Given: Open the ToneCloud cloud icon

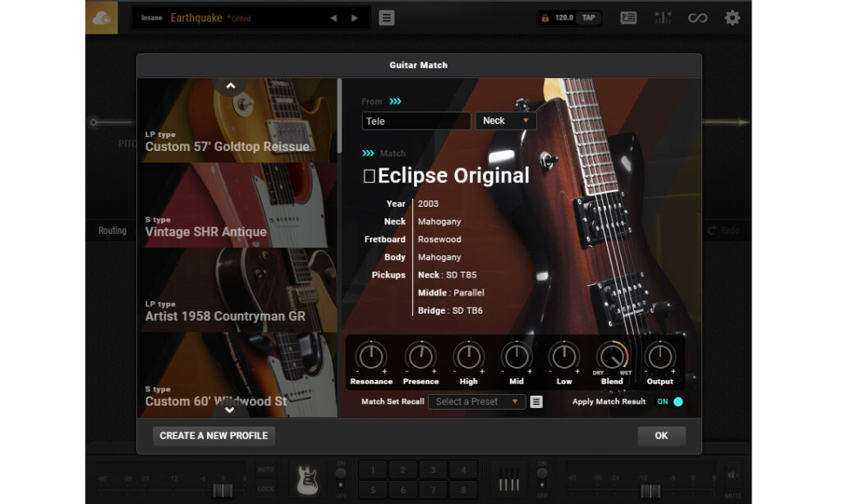Looking at the screenshot, I should [x=101, y=18].
